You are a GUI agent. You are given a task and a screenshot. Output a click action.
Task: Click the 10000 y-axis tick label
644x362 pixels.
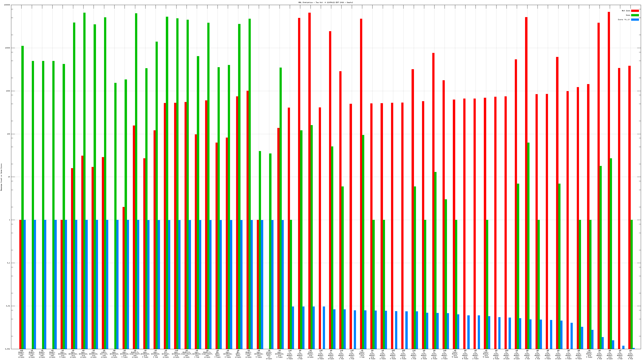pyautogui.click(x=8, y=48)
